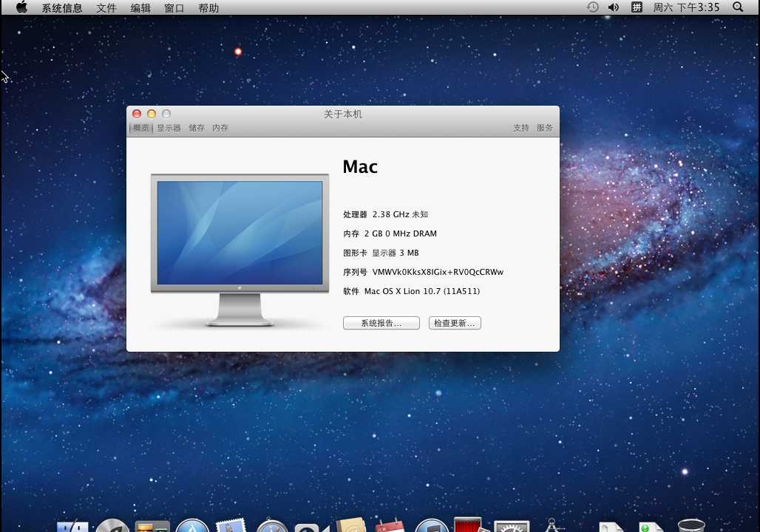Viewport: 760px width, 532px height.
Task: Click the 检查更新… button
Action: tap(455, 323)
